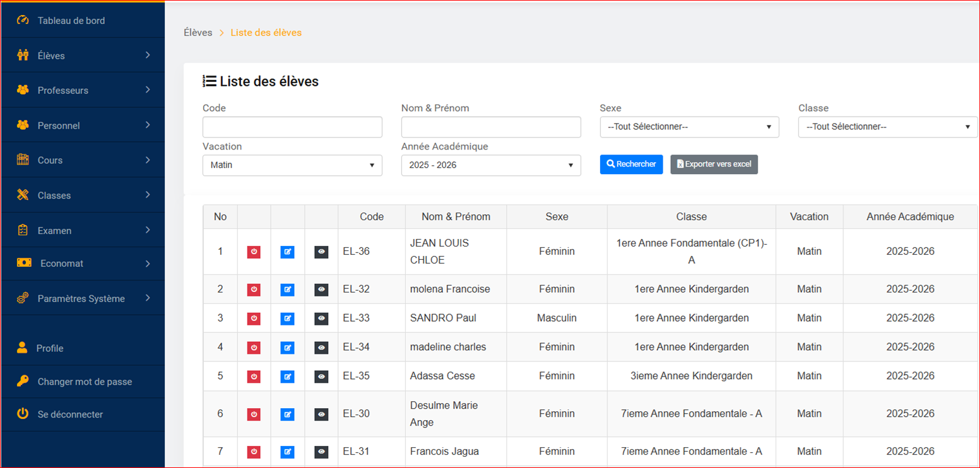The width and height of the screenshot is (980, 468).
Task: Click the Tableau de bord gauge icon
Action: (23, 20)
